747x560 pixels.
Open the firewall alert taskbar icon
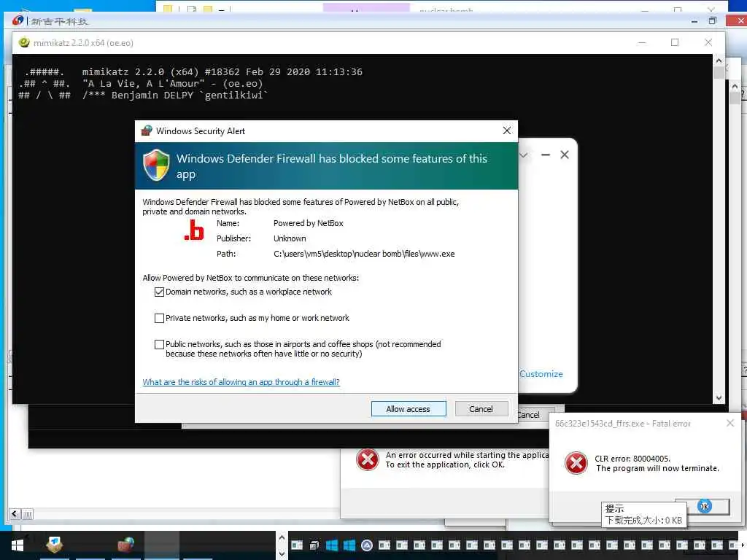pyautogui.click(x=125, y=544)
